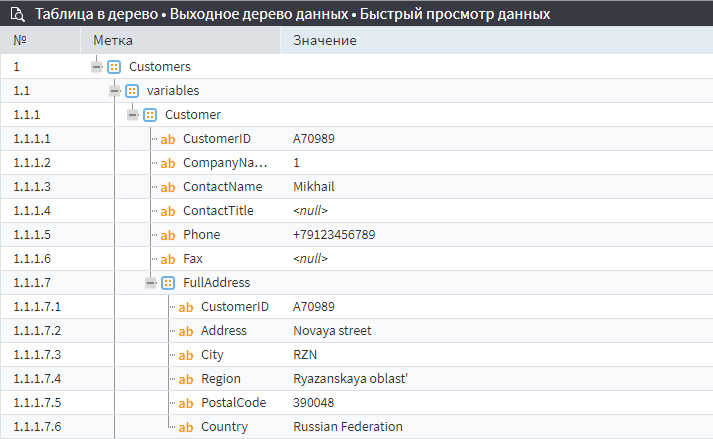Click the Метка column header
The height and width of the screenshot is (439, 713).
[x=113, y=41]
